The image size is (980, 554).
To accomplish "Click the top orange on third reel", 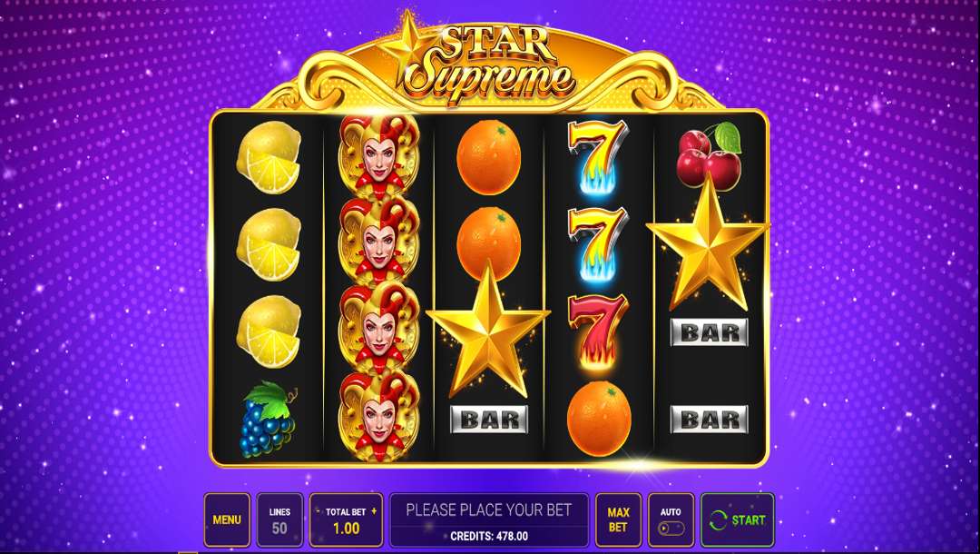I will click(x=489, y=157).
